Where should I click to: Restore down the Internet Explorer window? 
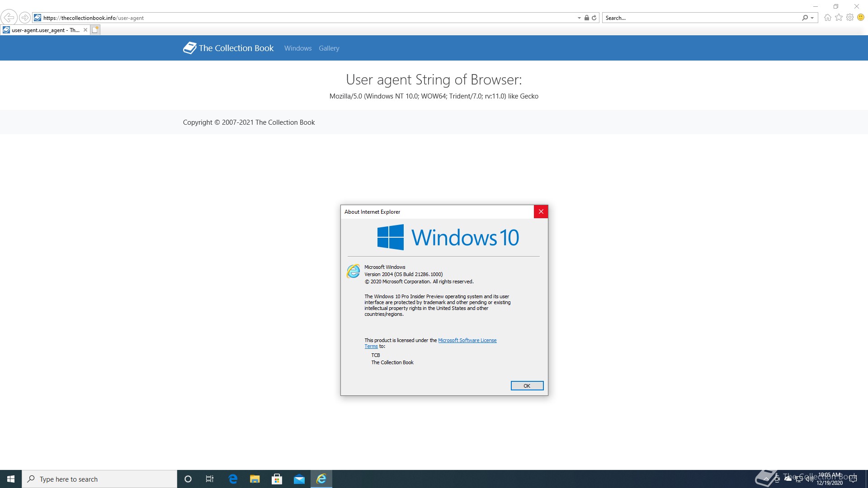coord(836,6)
